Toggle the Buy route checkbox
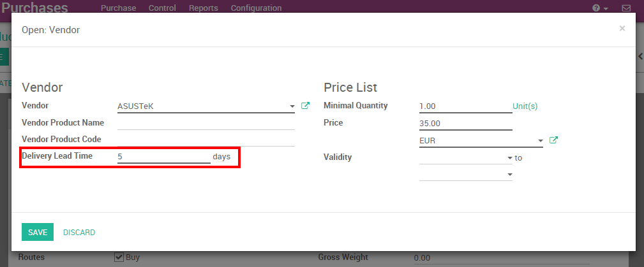The height and width of the screenshot is (267, 644). 119,257
